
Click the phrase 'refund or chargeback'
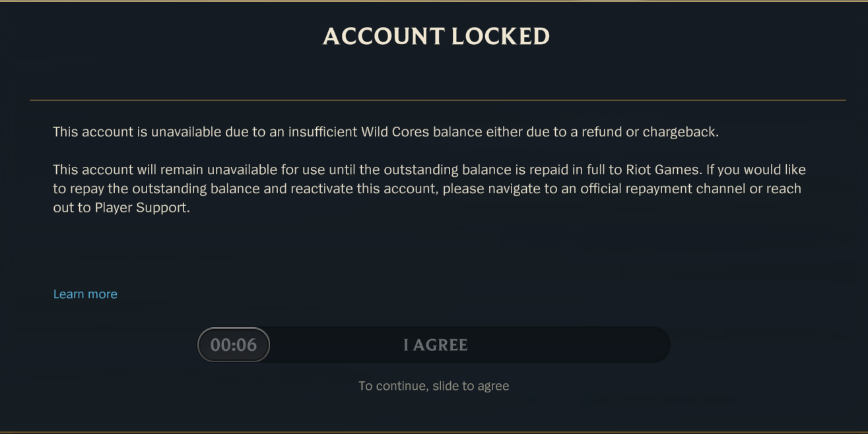pos(650,132)
